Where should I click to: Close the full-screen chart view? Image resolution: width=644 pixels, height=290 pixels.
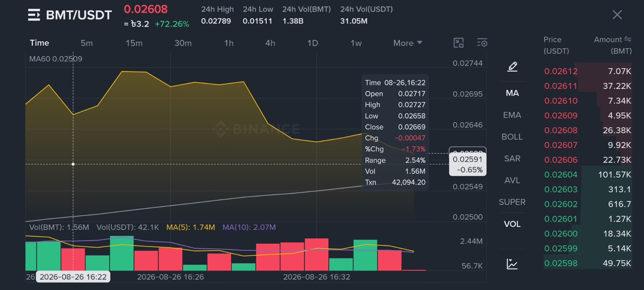617,15
